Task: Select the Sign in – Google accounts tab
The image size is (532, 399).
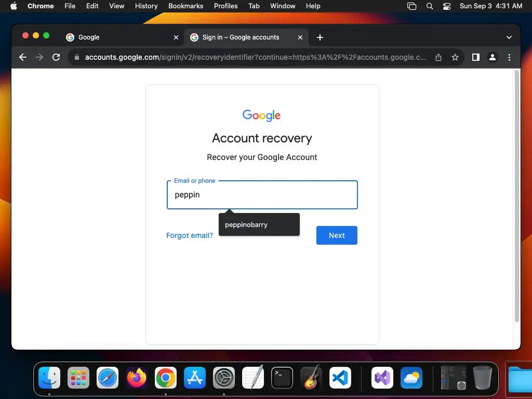Action: pyautogui.click(x=246, y=37)
